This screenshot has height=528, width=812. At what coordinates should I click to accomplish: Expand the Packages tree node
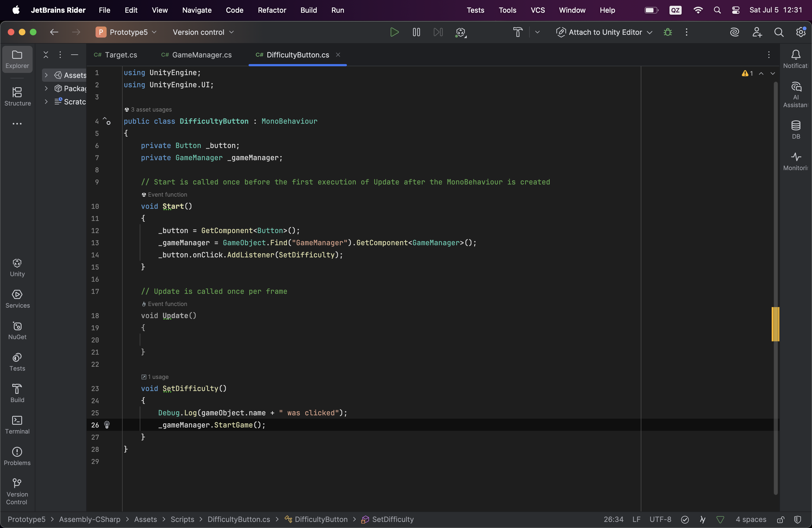coord(46,88)
